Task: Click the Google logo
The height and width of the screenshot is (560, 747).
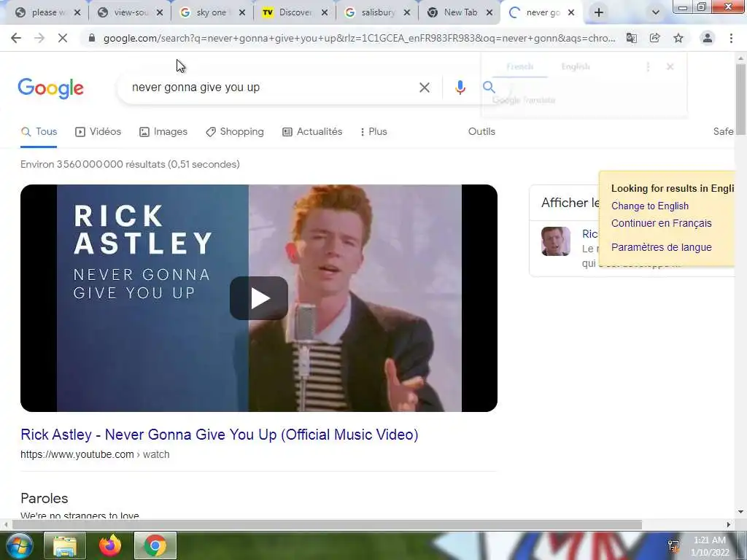Action: point(50,88)
